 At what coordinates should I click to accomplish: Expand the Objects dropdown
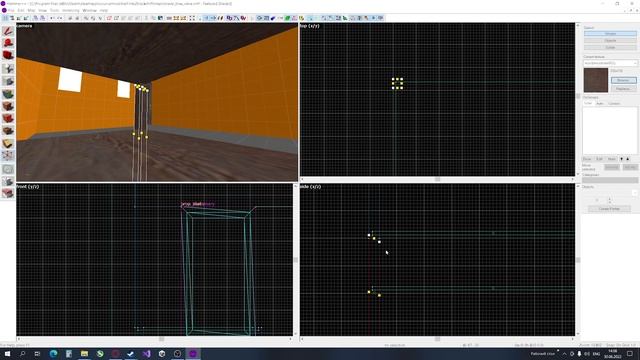pos(635,193)
